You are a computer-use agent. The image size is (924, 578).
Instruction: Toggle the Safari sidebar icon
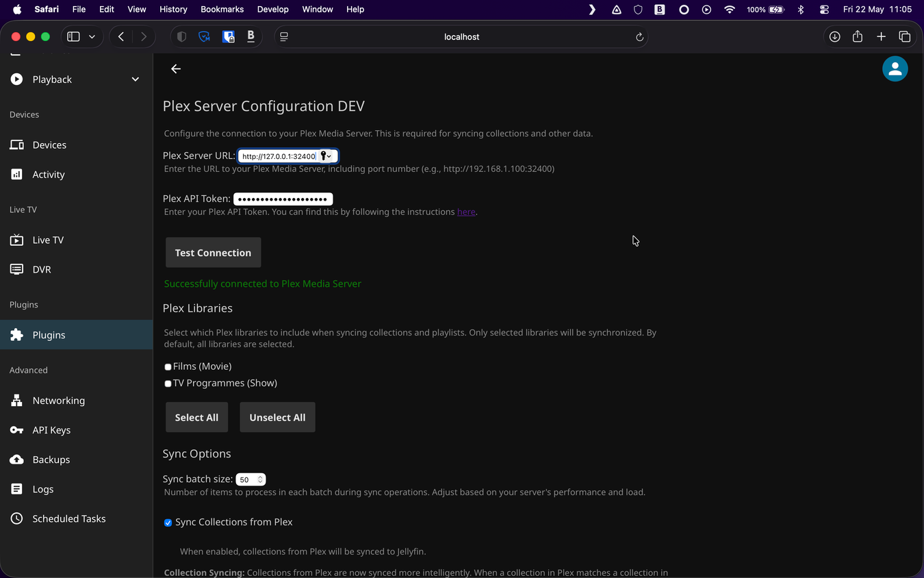[x=73, y=37]
